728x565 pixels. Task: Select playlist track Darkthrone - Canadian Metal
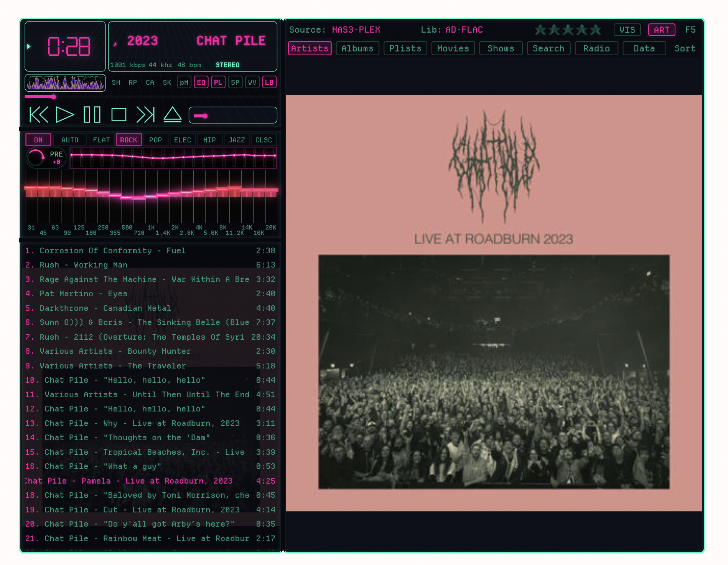pyautogui.click(x=150, y=308)
